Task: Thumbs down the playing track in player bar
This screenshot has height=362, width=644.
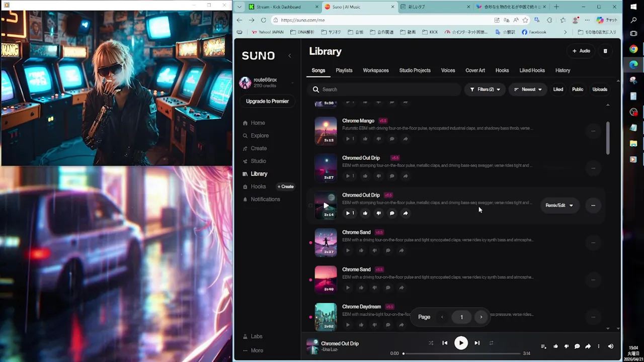Action: (x=567, y=346)
